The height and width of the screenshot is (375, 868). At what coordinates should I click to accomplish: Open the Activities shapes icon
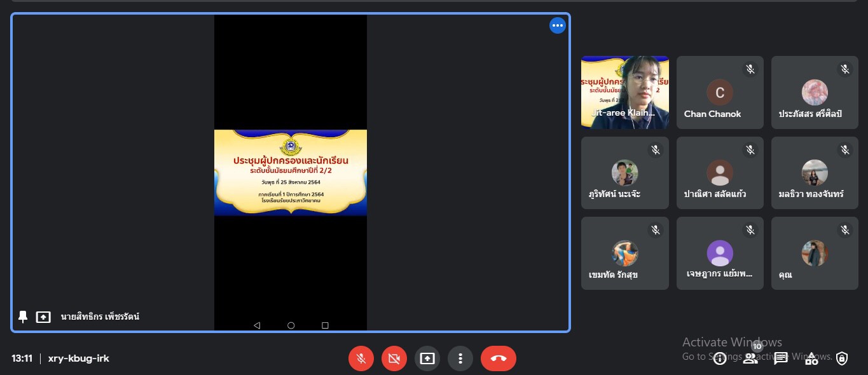tap(811, 359)
